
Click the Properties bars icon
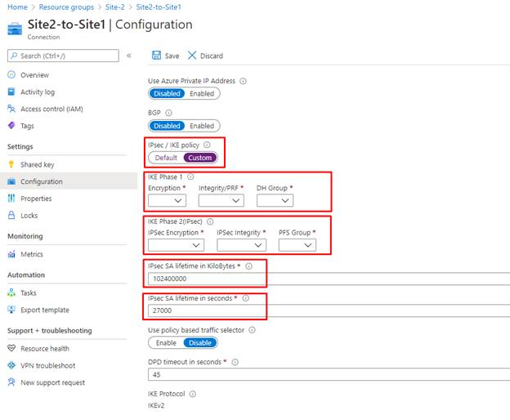point(11,198)
